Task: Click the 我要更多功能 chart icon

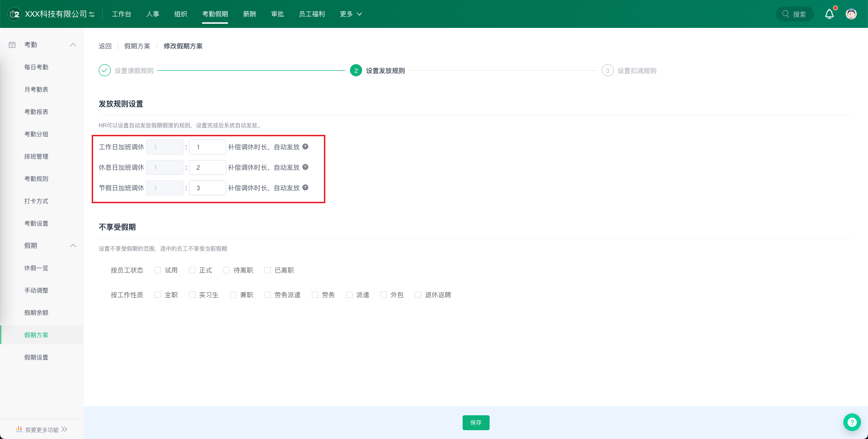Action: (19, 429)
